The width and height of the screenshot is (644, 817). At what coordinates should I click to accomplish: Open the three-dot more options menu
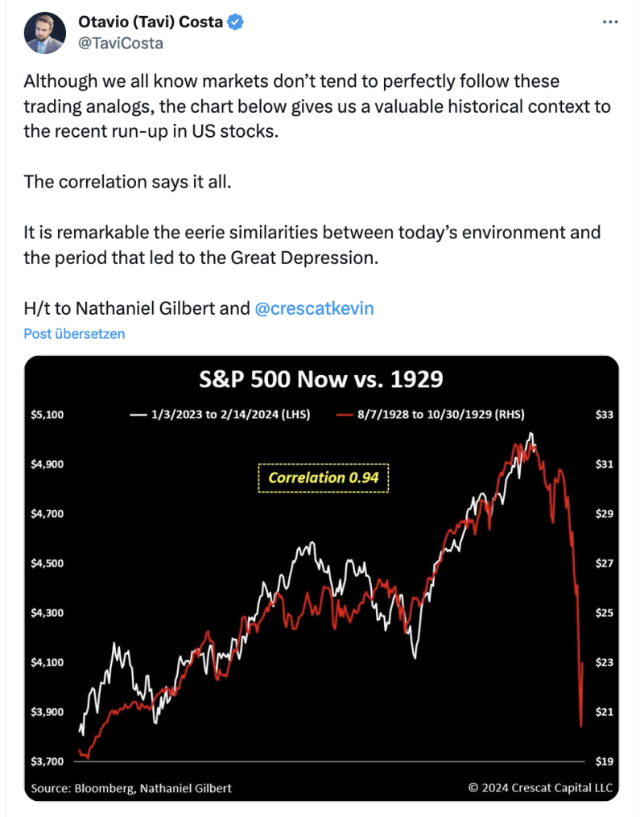coord(611,23)
